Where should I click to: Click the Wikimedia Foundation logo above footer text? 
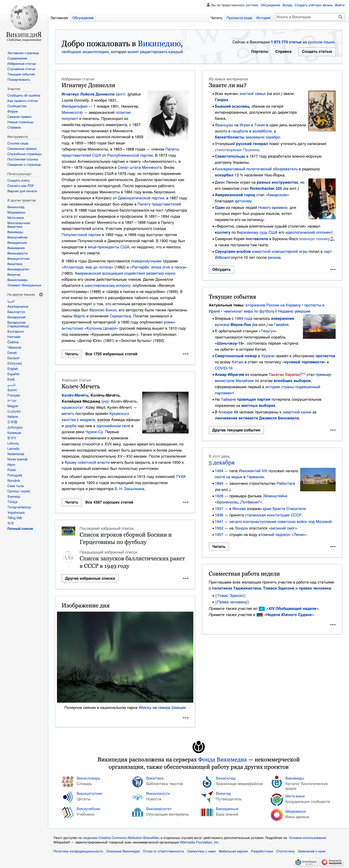(198, 747)
